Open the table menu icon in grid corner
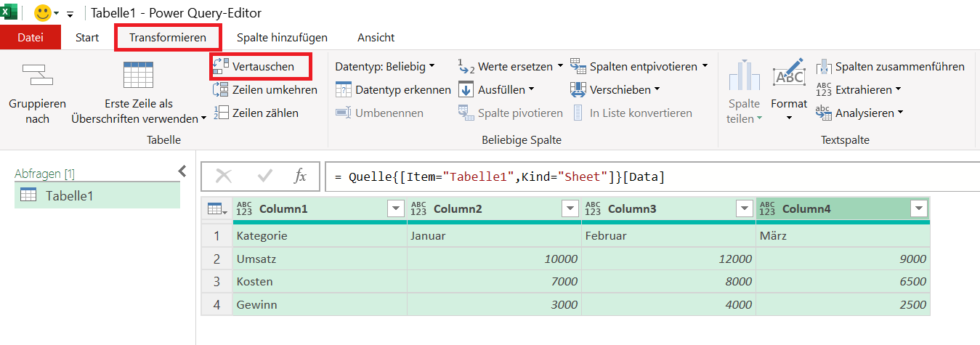Image resolution: width=980 pixels, height=345 pixels. point(216,209)
